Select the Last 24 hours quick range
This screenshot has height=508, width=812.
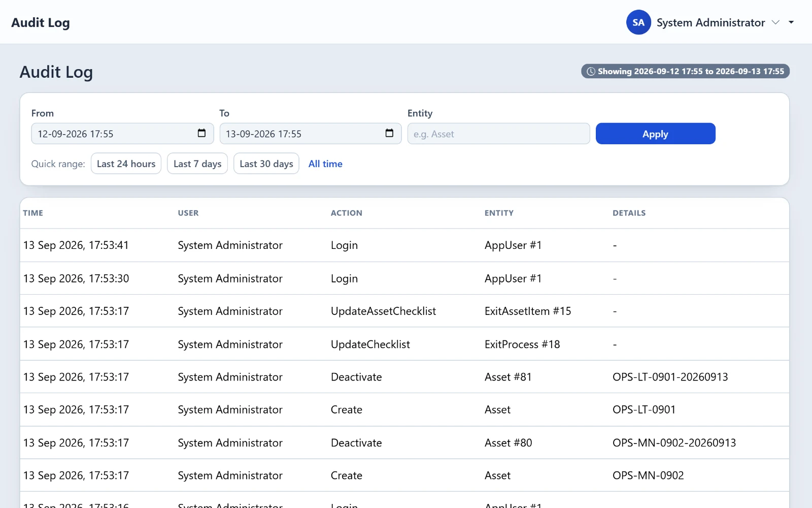pos(126,164)
